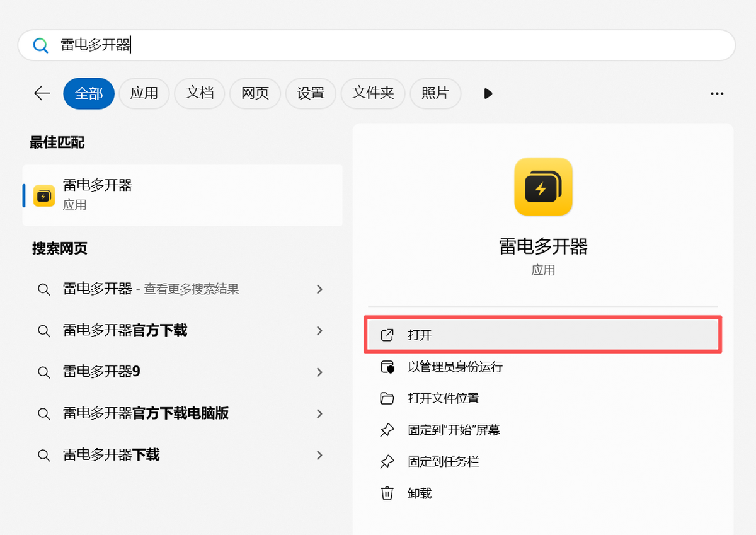Screen dimensions: 756x535
Task: Click the three-dot more options icon
Action: (717, 93)
